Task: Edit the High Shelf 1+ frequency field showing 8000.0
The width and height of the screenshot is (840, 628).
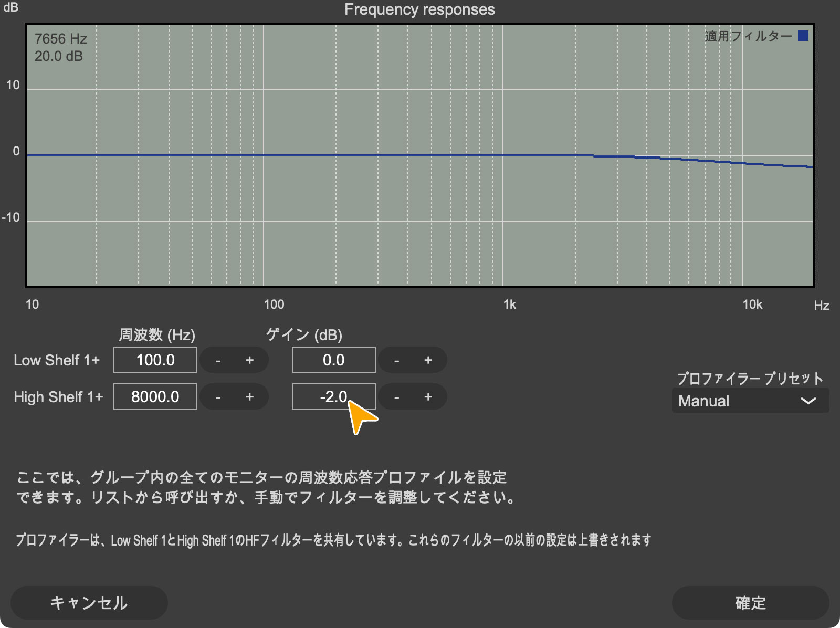Action: [x=155, y=397]
